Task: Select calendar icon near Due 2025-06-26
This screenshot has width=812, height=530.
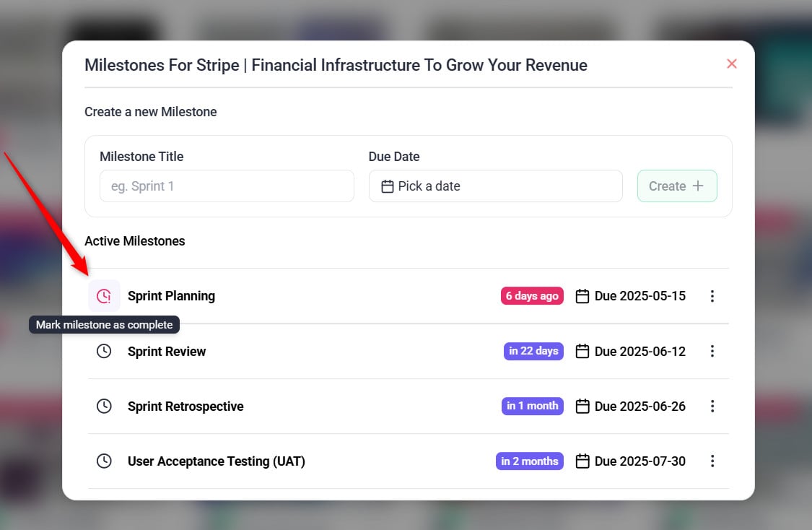Action: [x=582, y=406]
